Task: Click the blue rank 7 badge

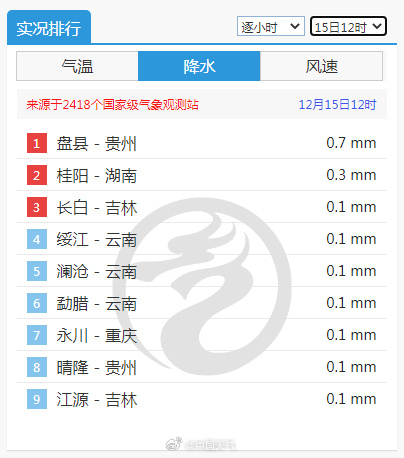Action: (37, 335)
